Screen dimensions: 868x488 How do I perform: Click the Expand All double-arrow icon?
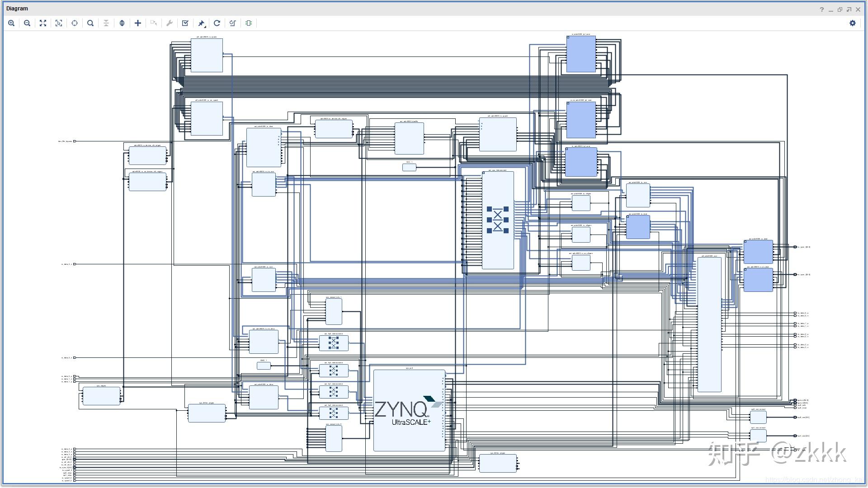(122, 23)
